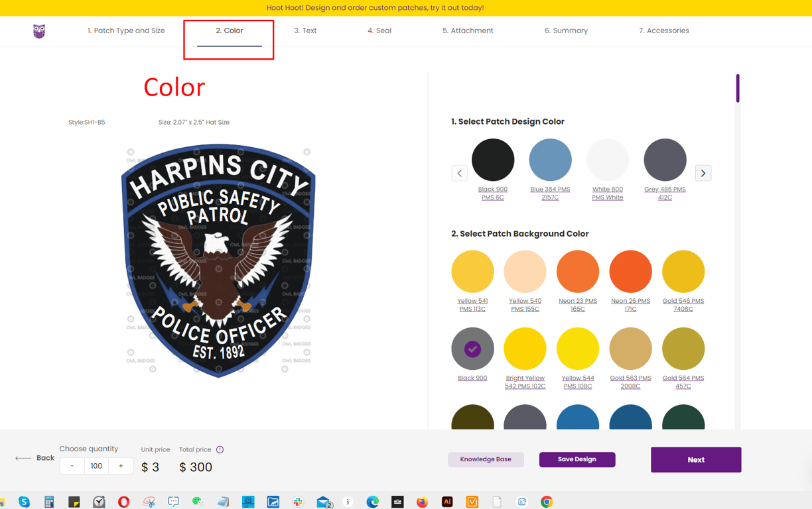The height and width of the screenshot is (509, 812).
Task: Choose Gold 563 background color
Action: [x=630, y=349]
